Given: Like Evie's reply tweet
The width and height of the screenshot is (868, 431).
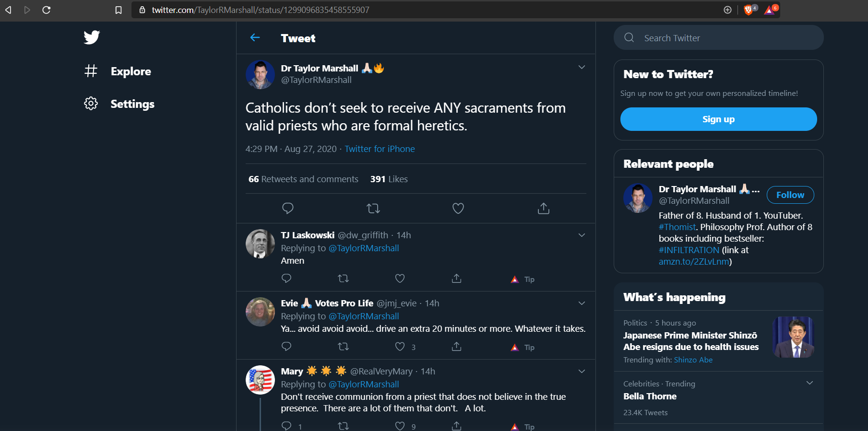Looking at the screenshot, I should [x=400, y=347].
